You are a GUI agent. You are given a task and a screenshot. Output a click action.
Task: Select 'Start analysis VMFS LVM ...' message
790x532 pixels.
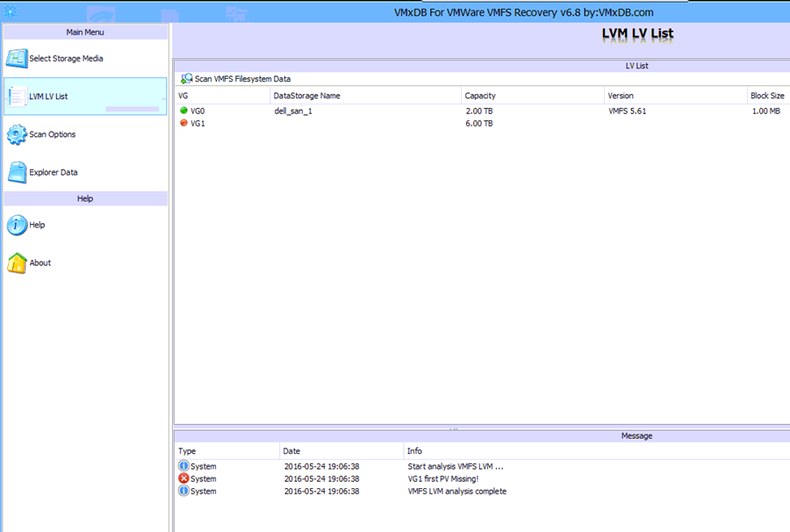(456, 466)
